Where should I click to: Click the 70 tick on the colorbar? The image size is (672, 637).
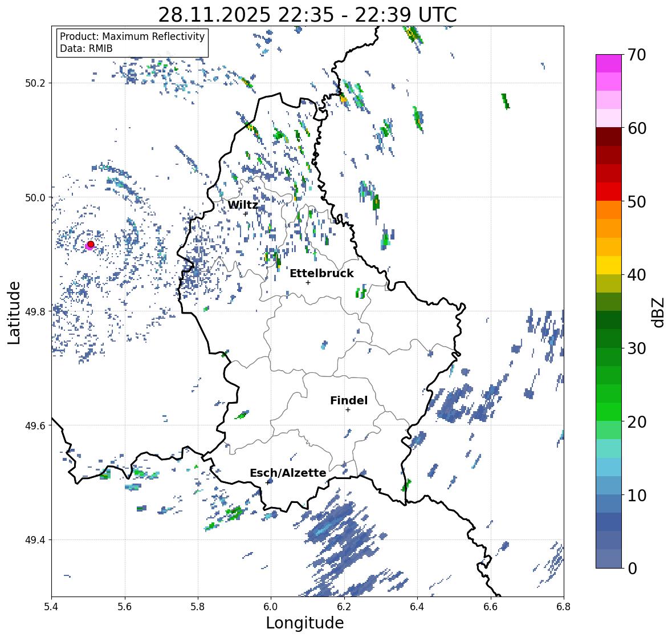point(637,55)
